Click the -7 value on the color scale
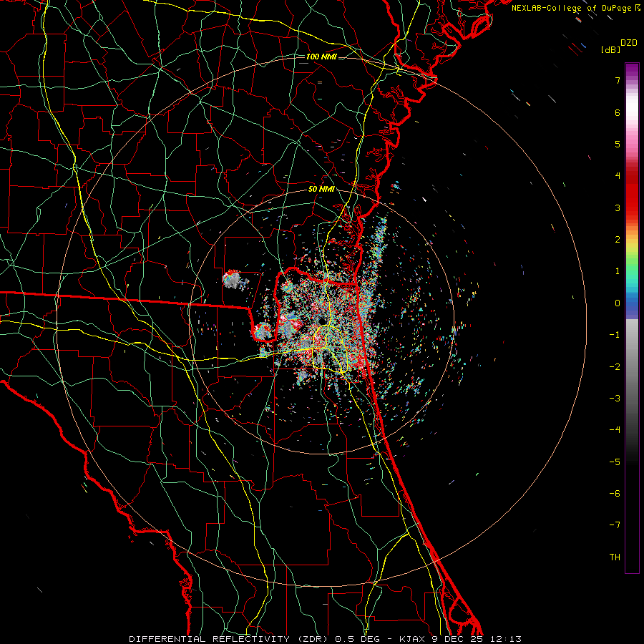Image resolution: width=644 pixels, height=644 pixels. tap(615, 525)
